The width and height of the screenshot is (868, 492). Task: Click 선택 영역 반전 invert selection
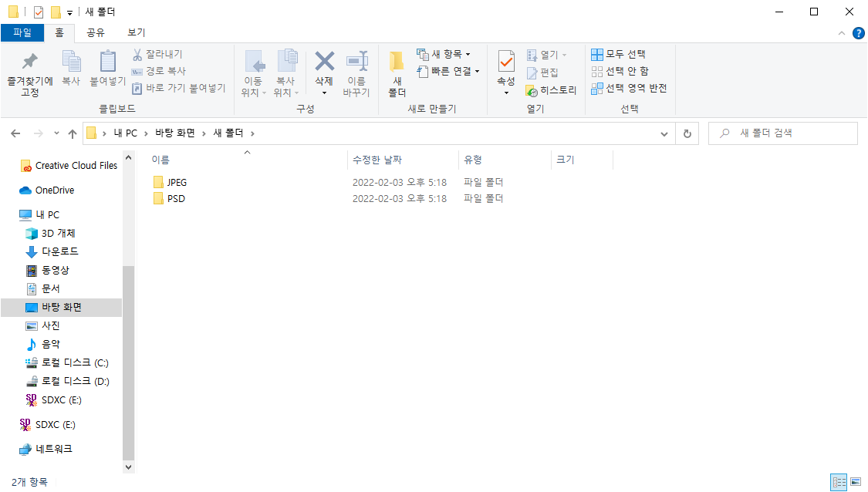tap(629, 89)
